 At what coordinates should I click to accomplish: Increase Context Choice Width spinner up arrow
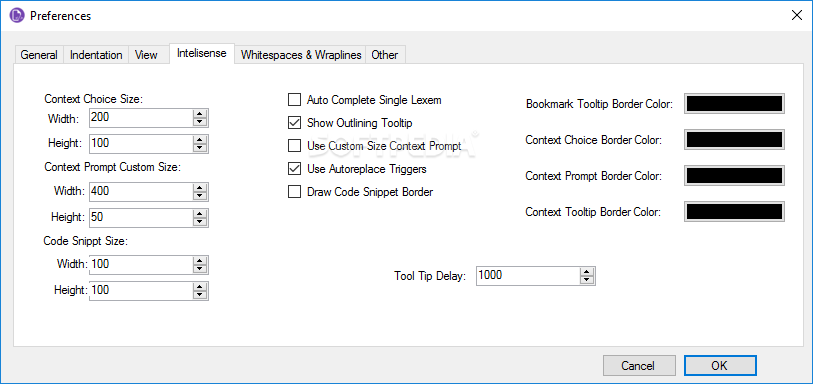(200, 114)
